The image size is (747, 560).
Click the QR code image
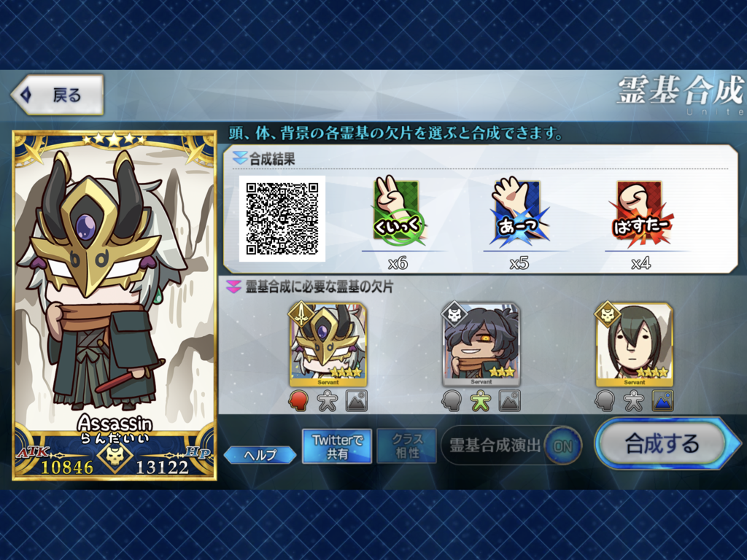click(282, 219)
